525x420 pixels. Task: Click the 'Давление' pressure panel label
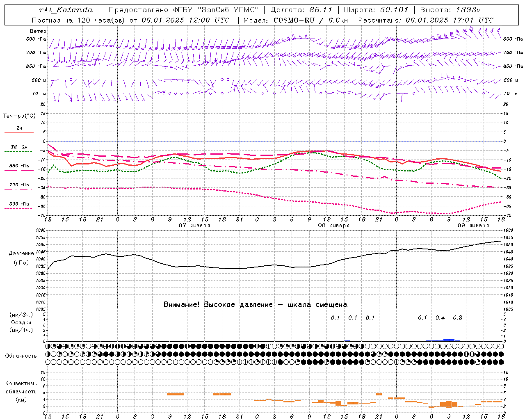pos(21,253)
